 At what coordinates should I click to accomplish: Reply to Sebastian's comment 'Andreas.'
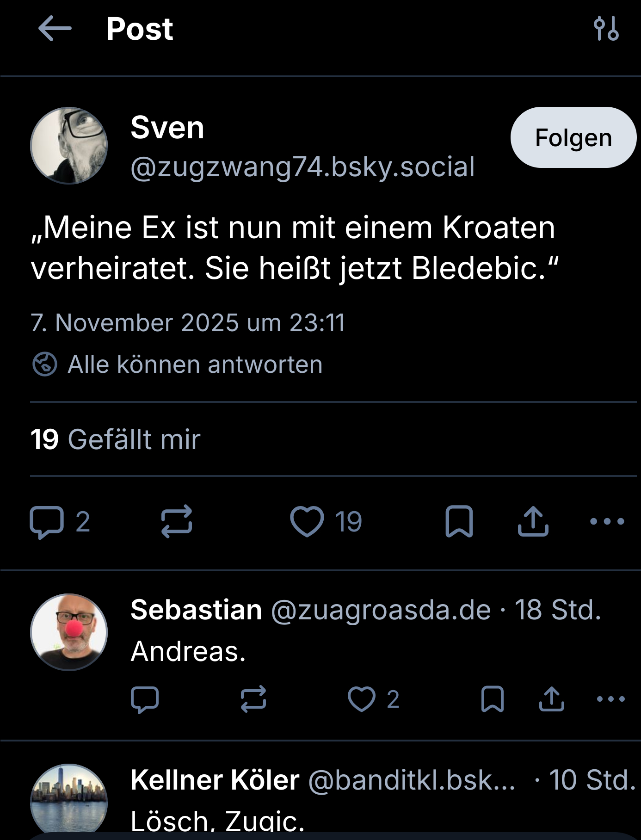(145, 699)
